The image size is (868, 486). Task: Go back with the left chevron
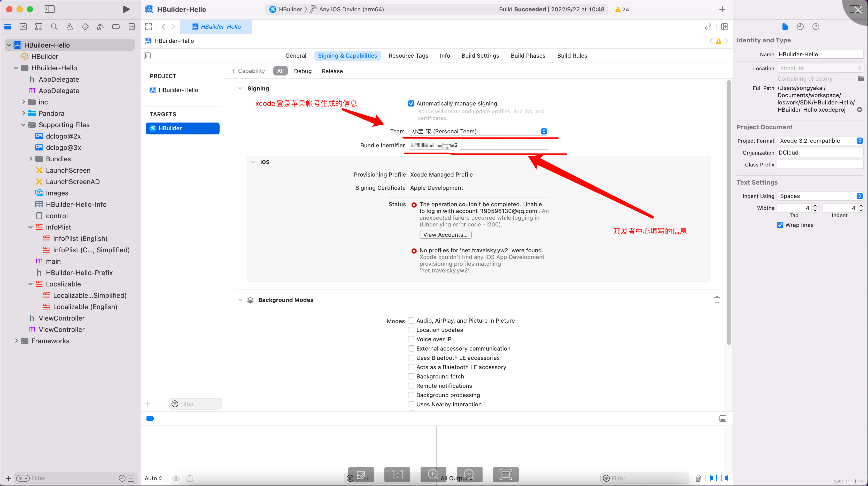pos(164,27)
